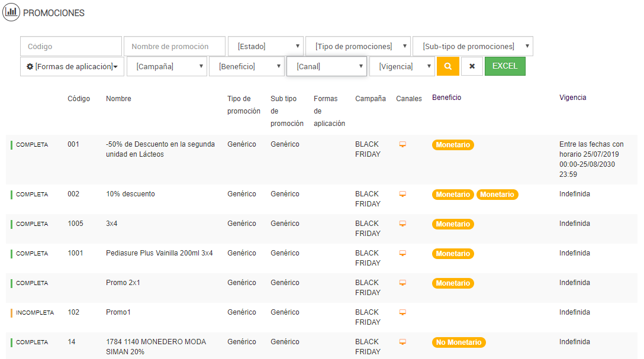Click the monitor channel icon for Promo 2x1

point(402,283)
